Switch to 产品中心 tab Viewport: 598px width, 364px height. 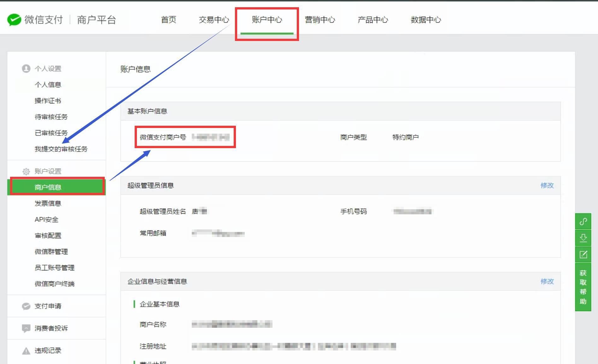373,20
